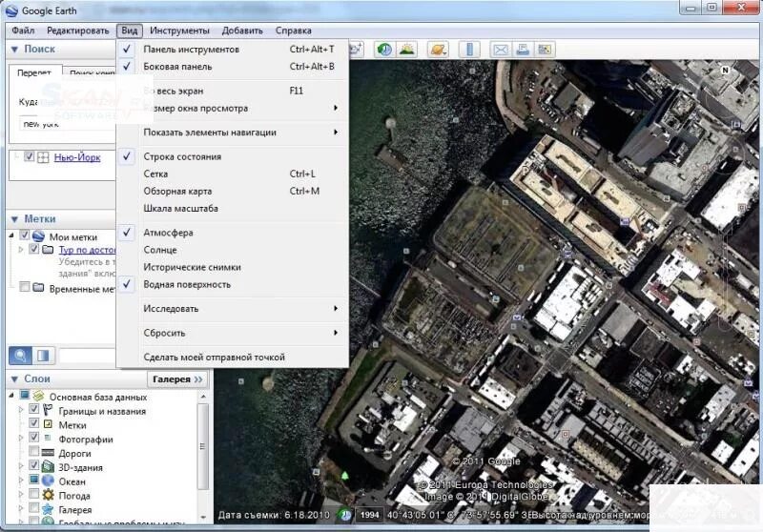Click Сделать моей отправной точкой

[x=233, y=358]
